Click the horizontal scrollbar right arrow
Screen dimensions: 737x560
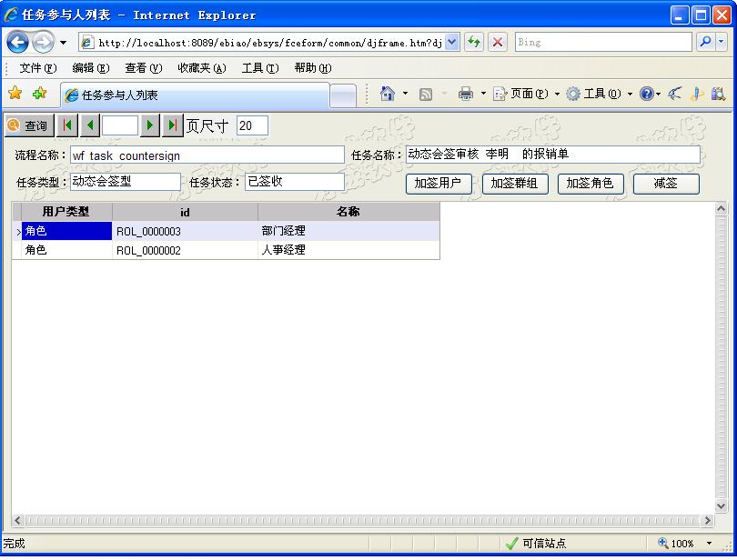coord(707,521)
